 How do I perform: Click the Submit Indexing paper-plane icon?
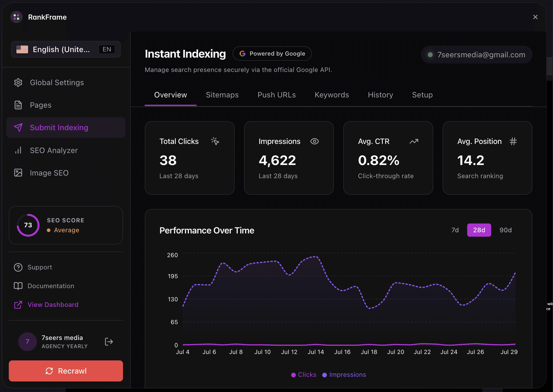pos(18,128)
